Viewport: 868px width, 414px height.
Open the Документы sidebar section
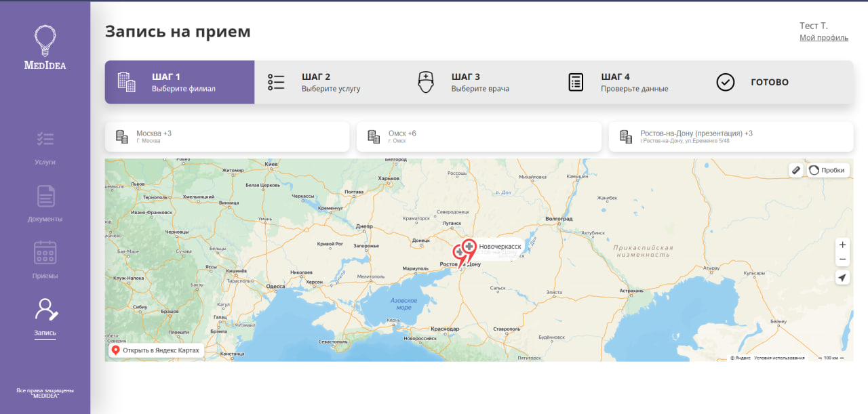point(45,204)
